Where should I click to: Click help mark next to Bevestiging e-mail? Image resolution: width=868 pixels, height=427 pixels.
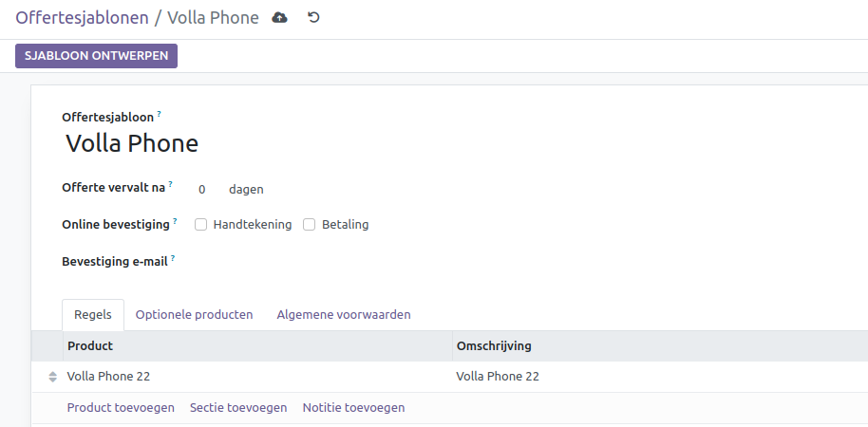pyautogui.click(x=174, y=257)
